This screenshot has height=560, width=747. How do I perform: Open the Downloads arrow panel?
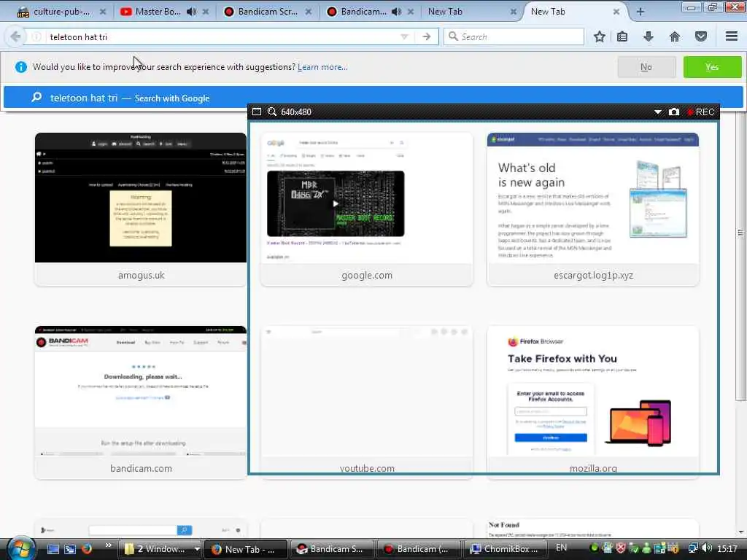pyautogui.click(x=649, y=36)
